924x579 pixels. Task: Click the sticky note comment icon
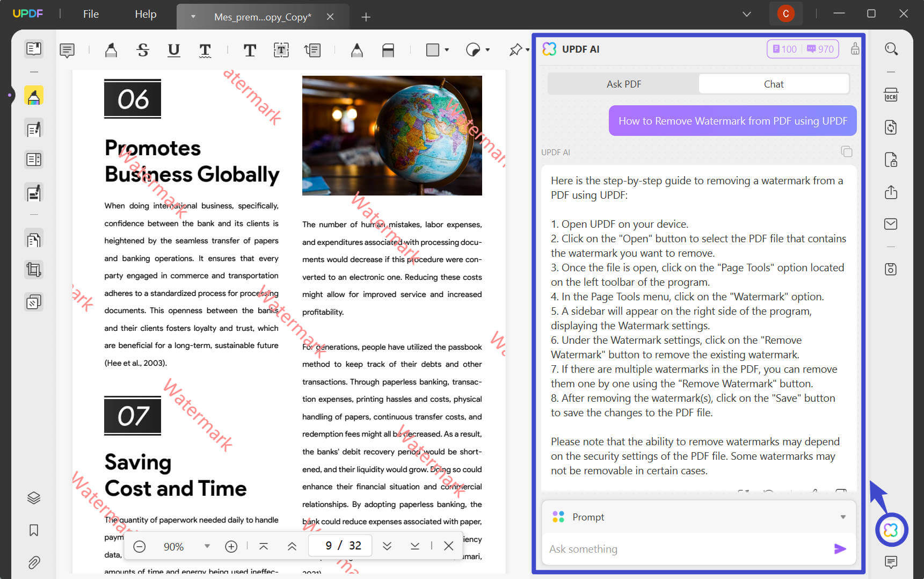(x=67, y=50)
